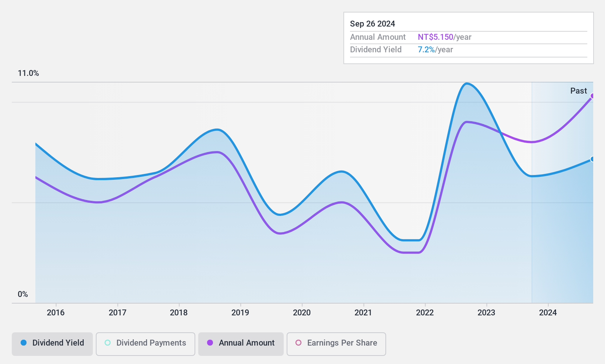605x364 pixels.
Task: Click the 2019 x-axis label
Action: click(240, 313)
